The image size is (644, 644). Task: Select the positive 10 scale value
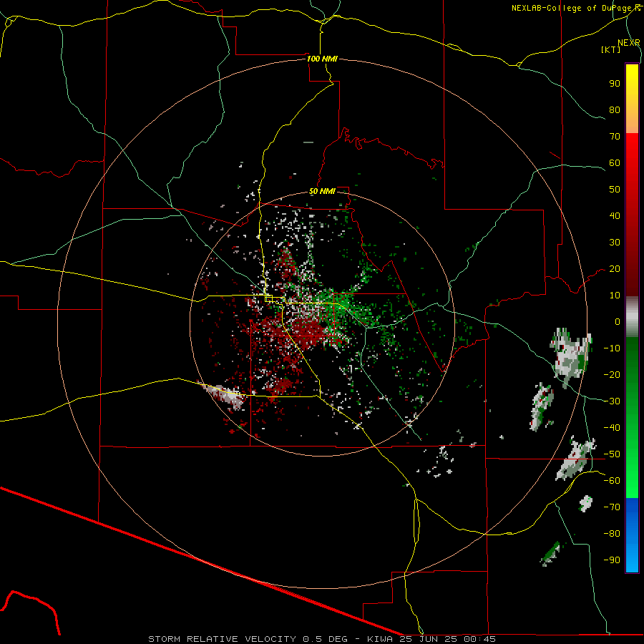pyautogui.click(x=615, y=296)
